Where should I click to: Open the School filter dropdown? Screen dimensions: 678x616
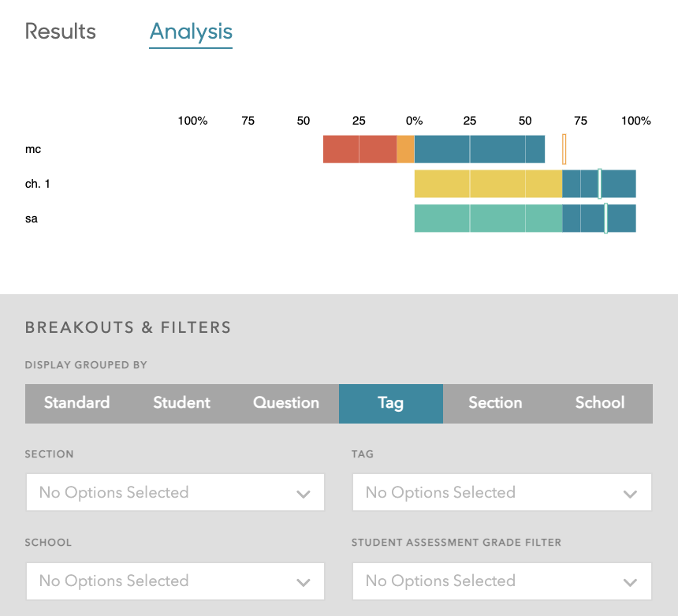(174, 581)
